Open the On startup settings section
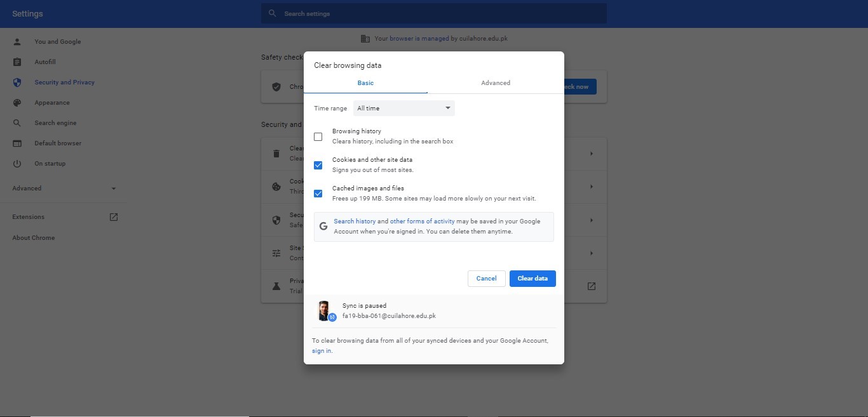This screenshot has height=417, width=868. click(x=50, y=164)
